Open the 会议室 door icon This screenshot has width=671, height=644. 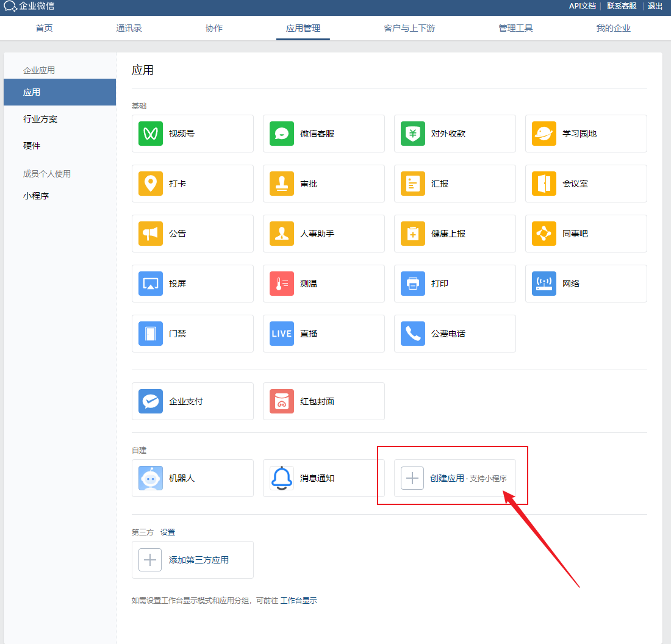[x=544, y=184]
